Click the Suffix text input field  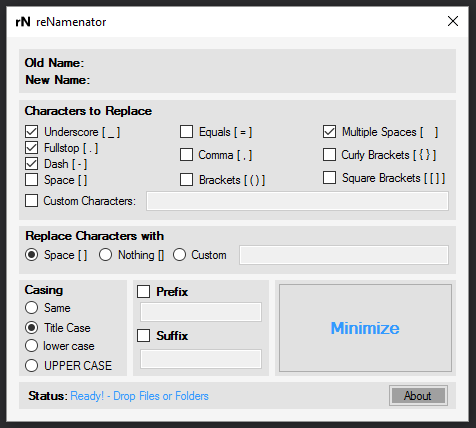[x=201, y=359]
